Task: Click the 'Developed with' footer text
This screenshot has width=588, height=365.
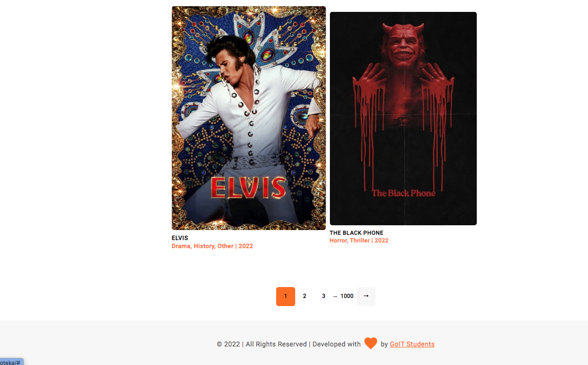Action: click(337, 344)
